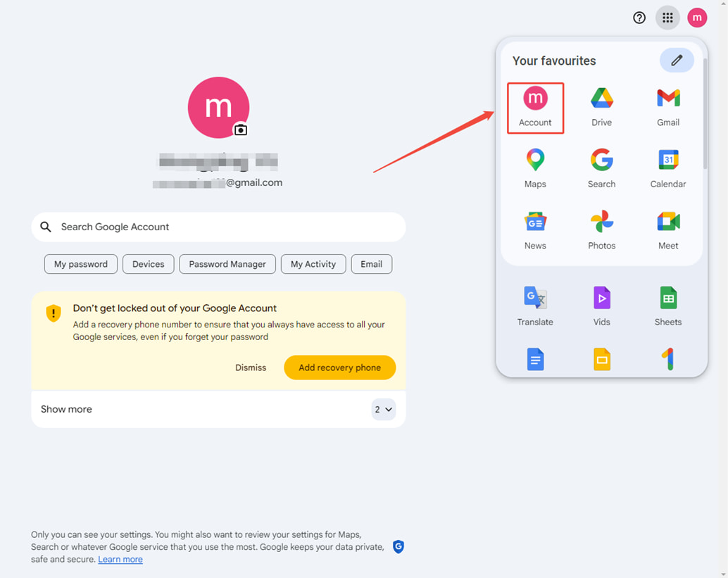Open the Password Manager chip
Viewport: 728px width, 578px height.
227,264
